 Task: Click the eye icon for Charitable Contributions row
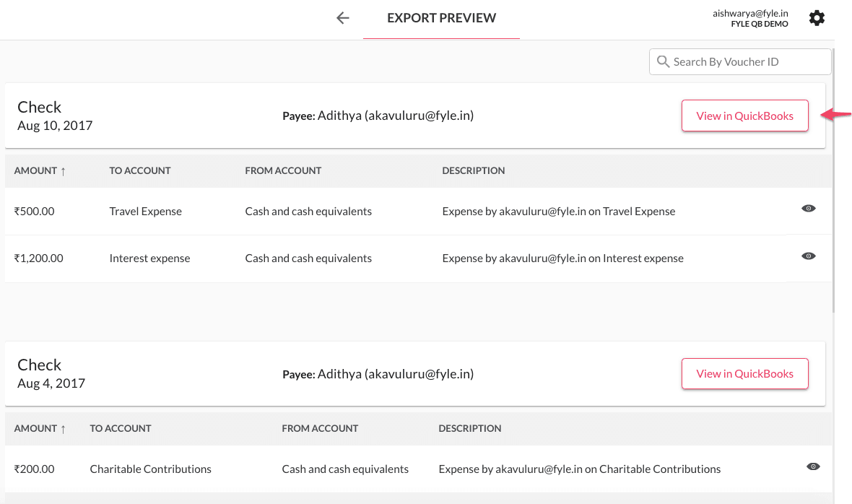(813, 467)
